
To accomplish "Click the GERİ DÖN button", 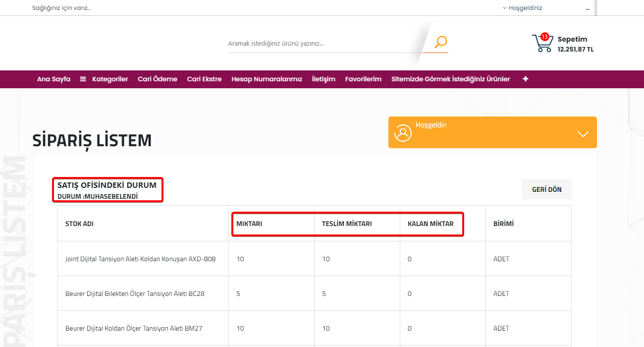I will (x=547, y=189).
